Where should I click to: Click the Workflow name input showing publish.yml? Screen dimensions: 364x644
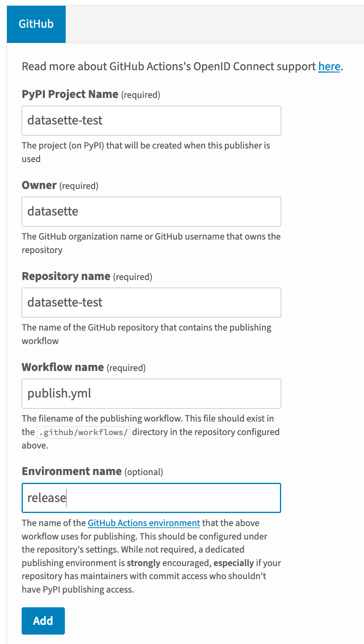(x=151, y=393)
